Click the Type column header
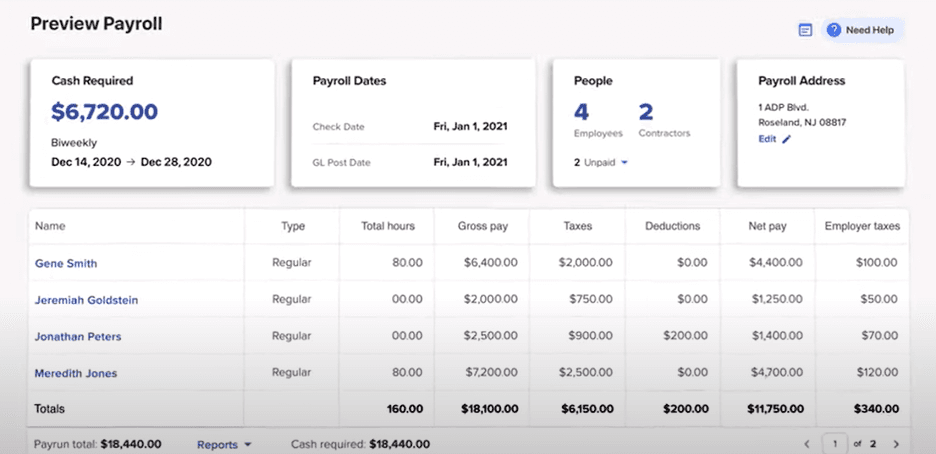The width and height of the screenshot is (936, 454). pyautogui.click(x=292, y=226)
